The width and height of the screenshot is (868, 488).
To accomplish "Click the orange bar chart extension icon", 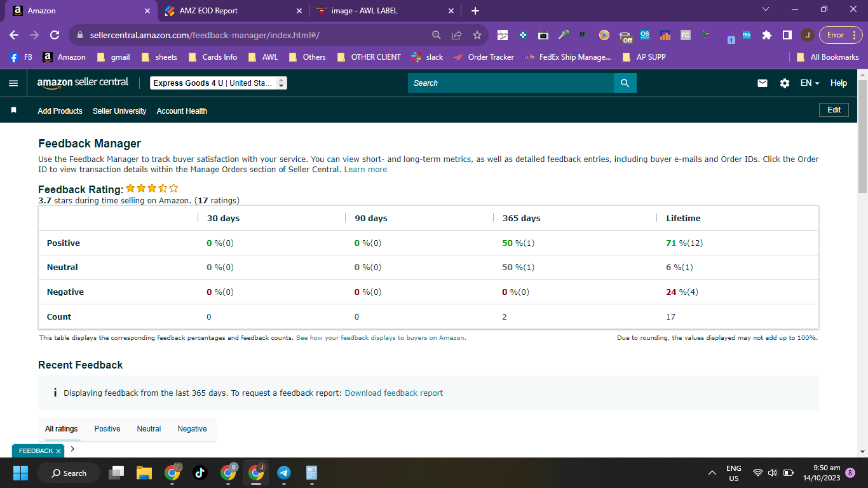I will [x=665, y=35].
